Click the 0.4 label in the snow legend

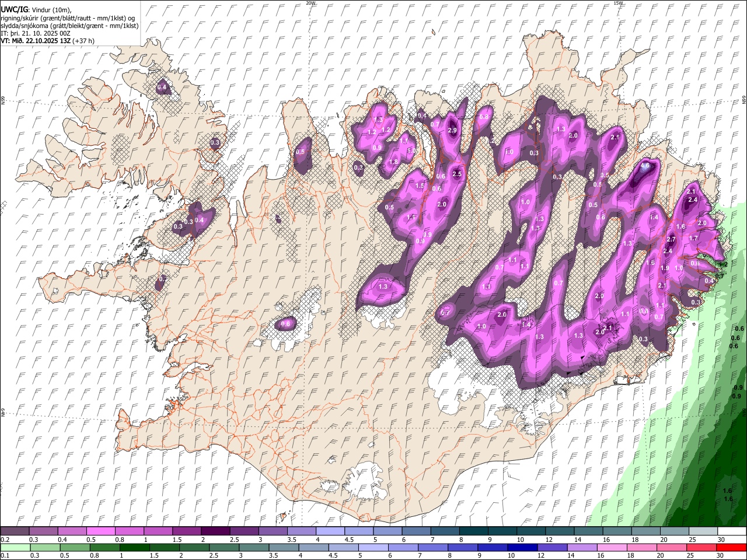pyautogui.click(x=62, y=540)
